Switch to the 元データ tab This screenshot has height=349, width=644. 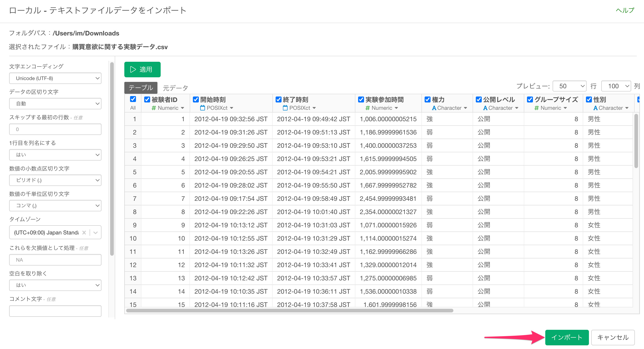(175, 88)
